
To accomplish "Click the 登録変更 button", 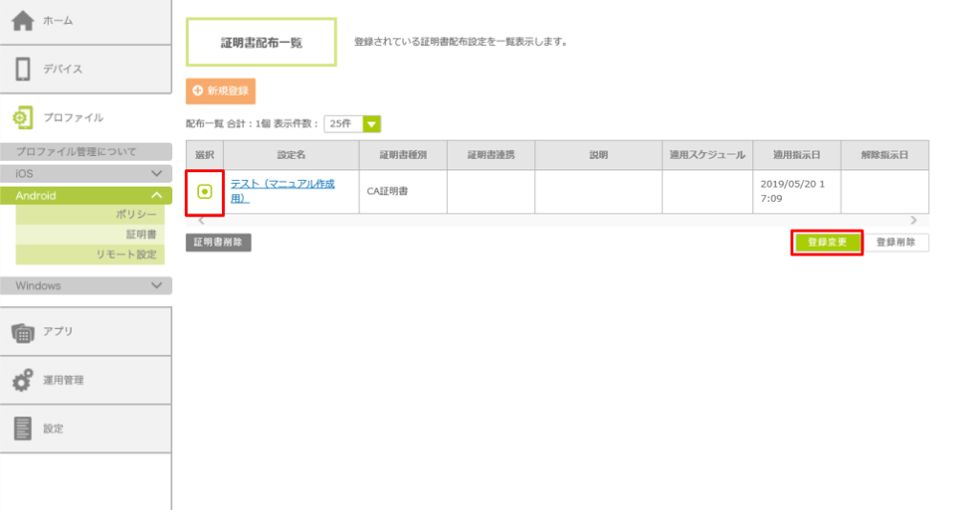I will pos(827,242).
